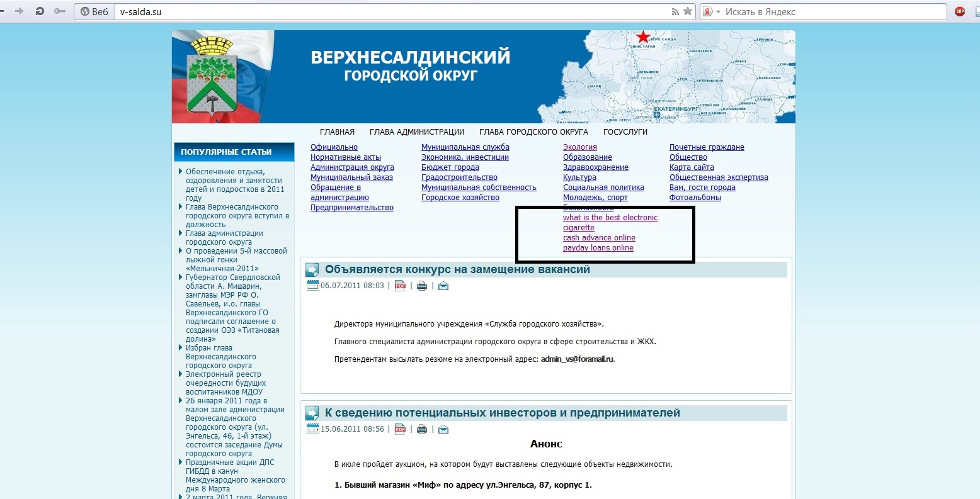This screenshot has height=499, width=980.
Task: Click the RSS feed icon in address bar
Action: 676,11
